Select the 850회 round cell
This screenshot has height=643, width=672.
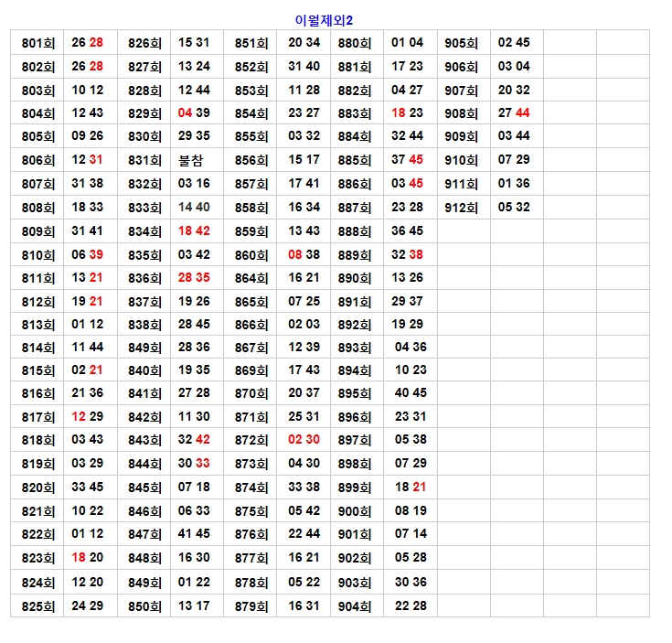click(144, 606)
